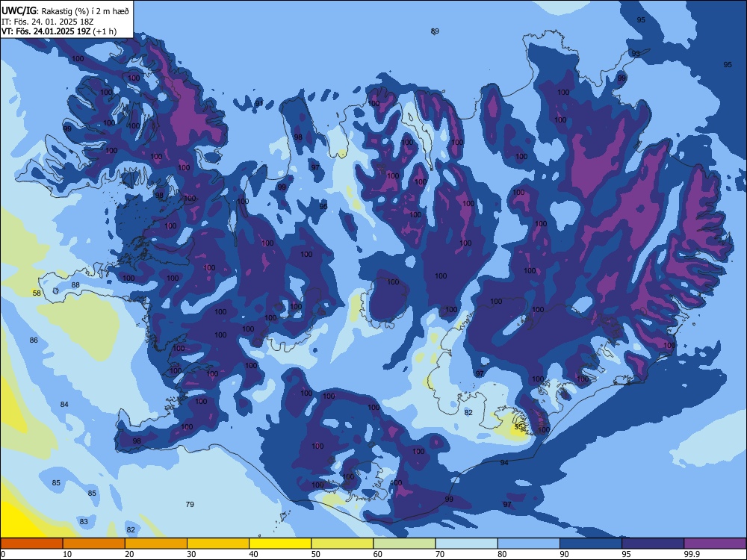747x560 pixels.
Task: Click the 'IT: Fös. 24. 01. 2025 18Z' line
Action: [47, 20]
